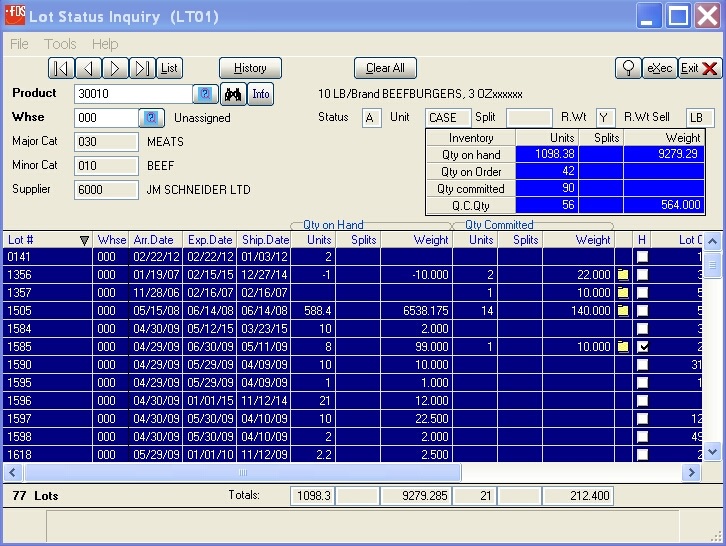Open yellow note icon on lot 1585
The image size is (726, 546).
623,347
